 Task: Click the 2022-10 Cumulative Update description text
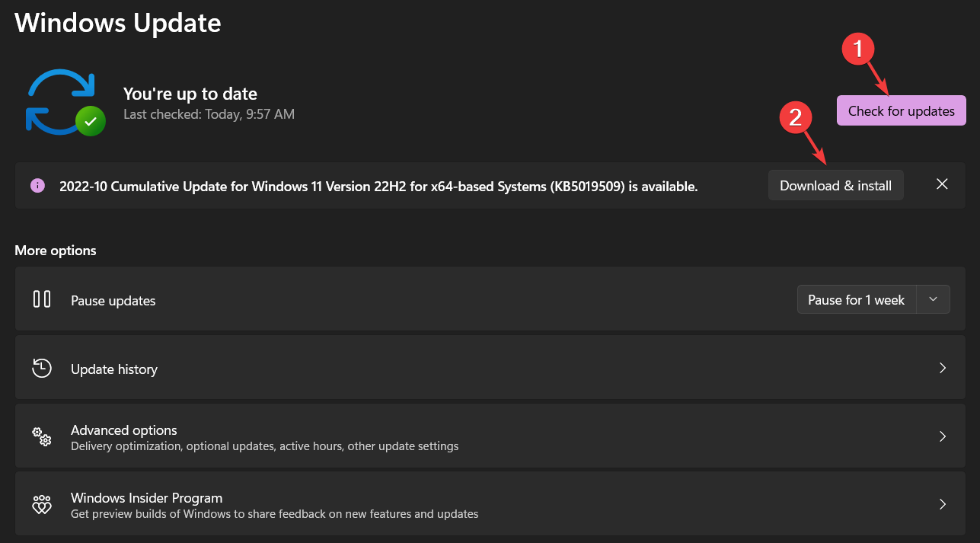pos(378,186)
